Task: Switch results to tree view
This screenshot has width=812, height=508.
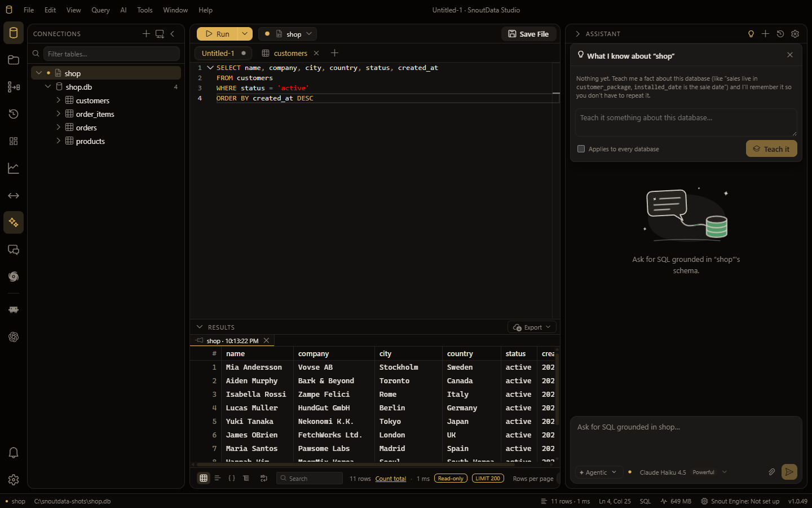Action: click(246, 478)
